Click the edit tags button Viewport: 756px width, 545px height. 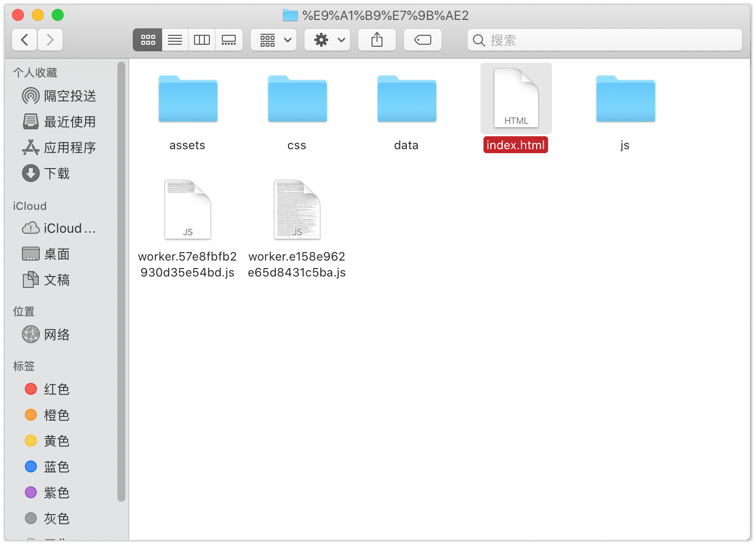point(422,40)
